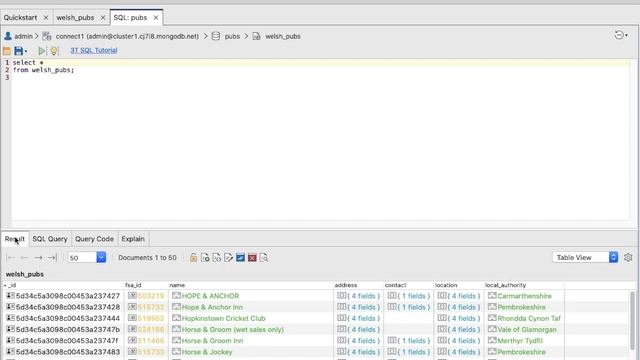Switch to the welsh_pubs tab
This screenshot has width=640, height=360.
point(75,18)
